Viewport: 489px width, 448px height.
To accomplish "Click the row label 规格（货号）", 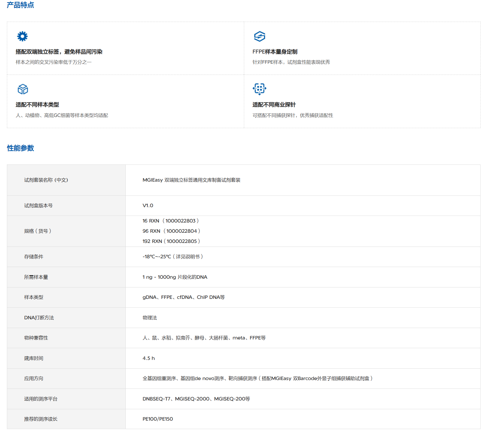I will pos(38,231).
